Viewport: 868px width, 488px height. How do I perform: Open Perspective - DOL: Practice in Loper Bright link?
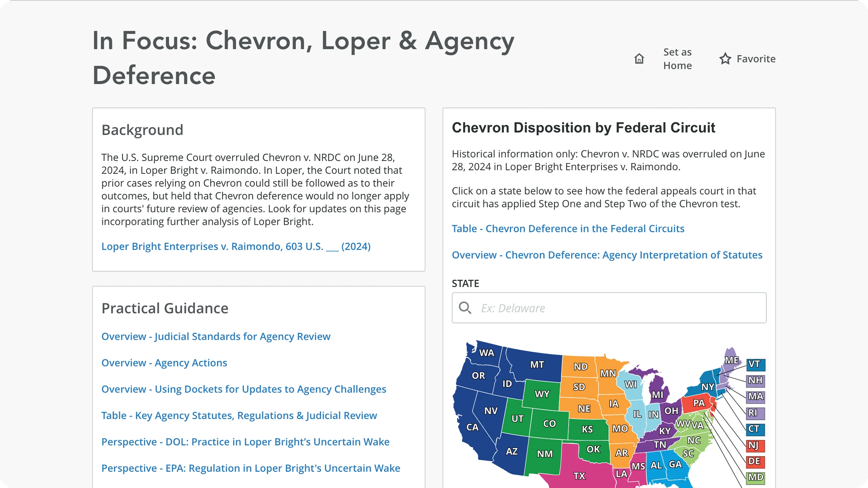tap(245, 442)
